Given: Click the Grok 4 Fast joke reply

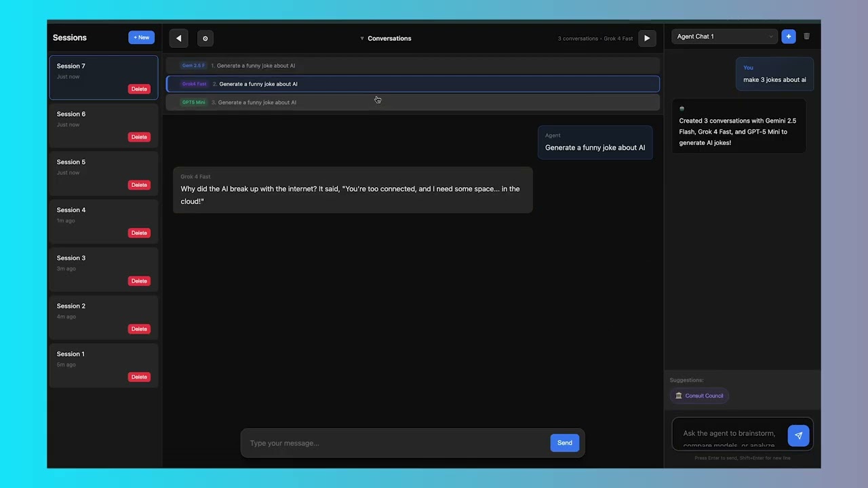Looking at the screenshot, I should (353, 190).
